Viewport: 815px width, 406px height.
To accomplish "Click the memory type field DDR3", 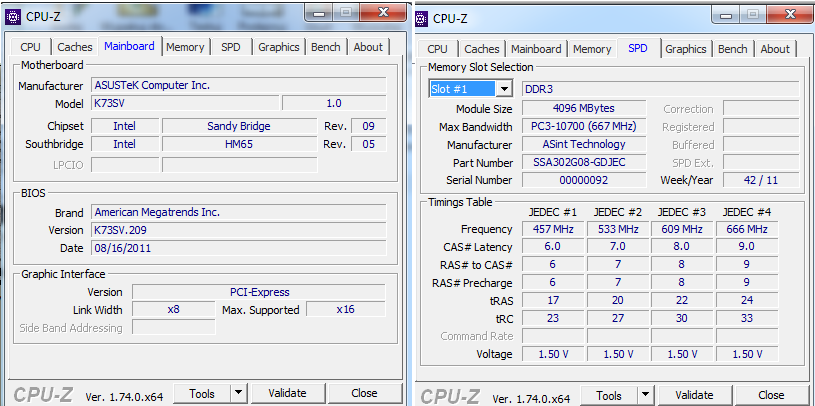I will (660, 89).
